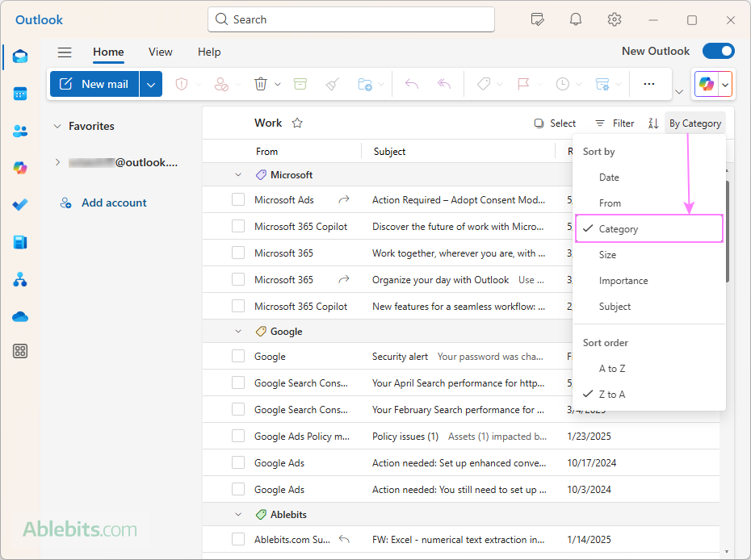The image size is (751, 560).
Task: Collapse the Ablebits category group
Action: tap(238, 515)
